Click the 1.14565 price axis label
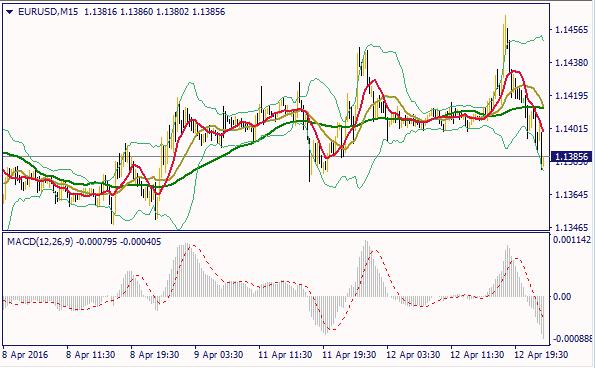This screenshot has height=368, width=595. tap(571, 30)
